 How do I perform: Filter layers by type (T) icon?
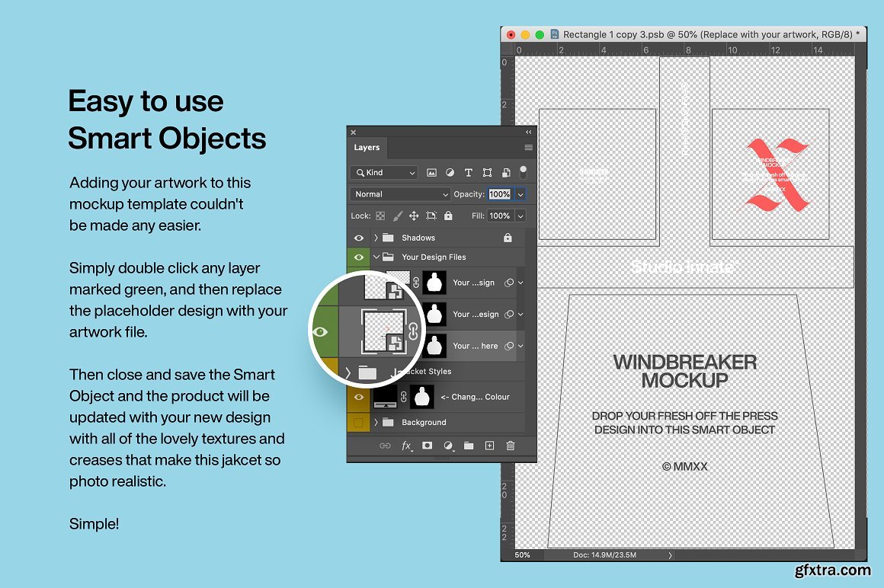[468, 173]
